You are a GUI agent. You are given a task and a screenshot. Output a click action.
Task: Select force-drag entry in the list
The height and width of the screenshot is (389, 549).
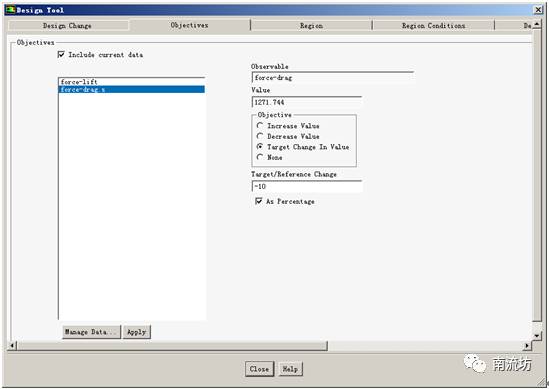click(131, 89)
